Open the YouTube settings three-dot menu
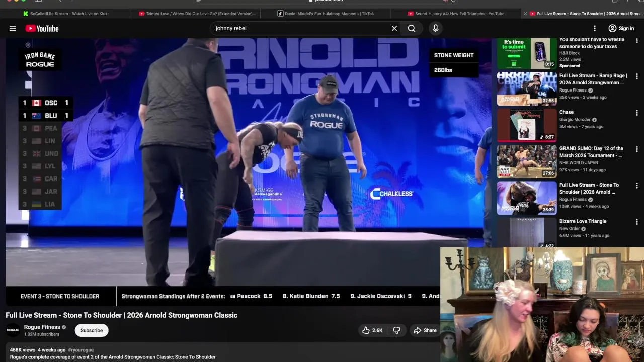The width and height of the screenshot is (644, 362). click(595, 28)
